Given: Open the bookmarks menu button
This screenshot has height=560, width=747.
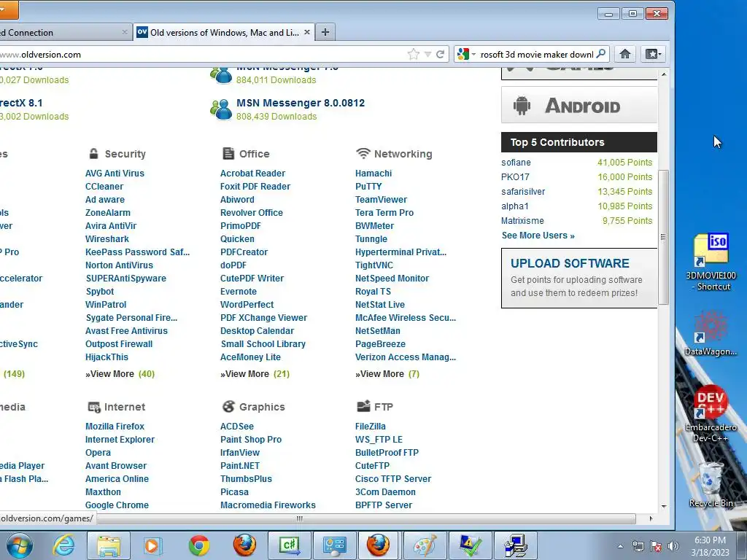Looking at the screenshot, I should [x=653, y=54].
